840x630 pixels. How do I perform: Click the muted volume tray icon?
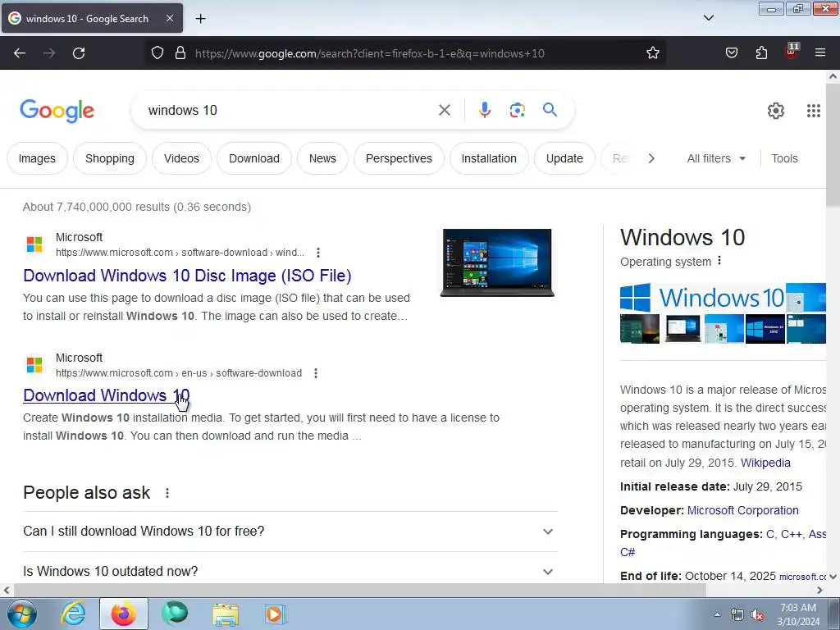pyautogui.click(x=757, y=615)
